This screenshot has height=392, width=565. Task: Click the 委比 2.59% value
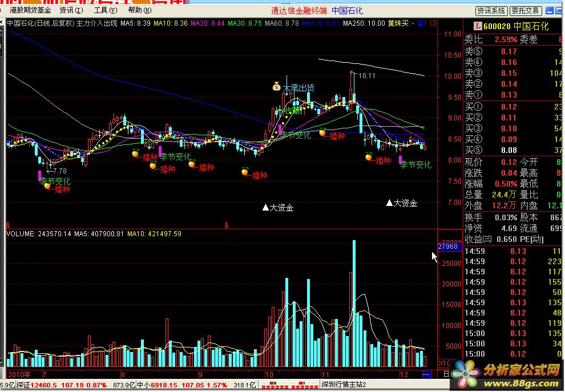click(x=506, y=39)
